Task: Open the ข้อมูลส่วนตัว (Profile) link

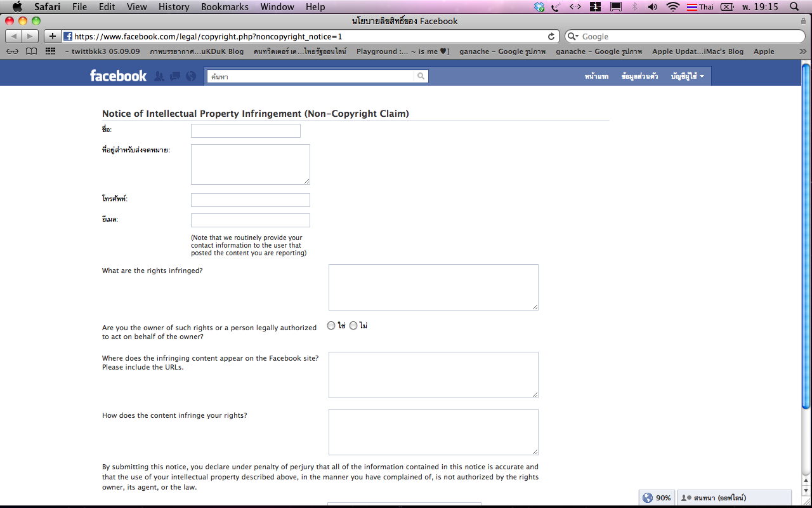Action: click(x=639, y=76)
